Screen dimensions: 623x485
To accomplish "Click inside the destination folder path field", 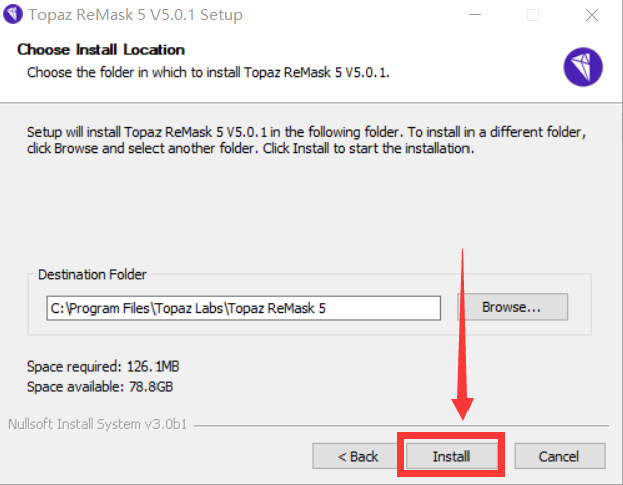I will point(244,308).
